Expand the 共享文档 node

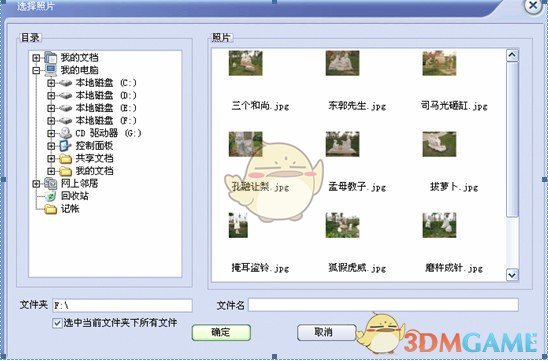pos(51,159)
